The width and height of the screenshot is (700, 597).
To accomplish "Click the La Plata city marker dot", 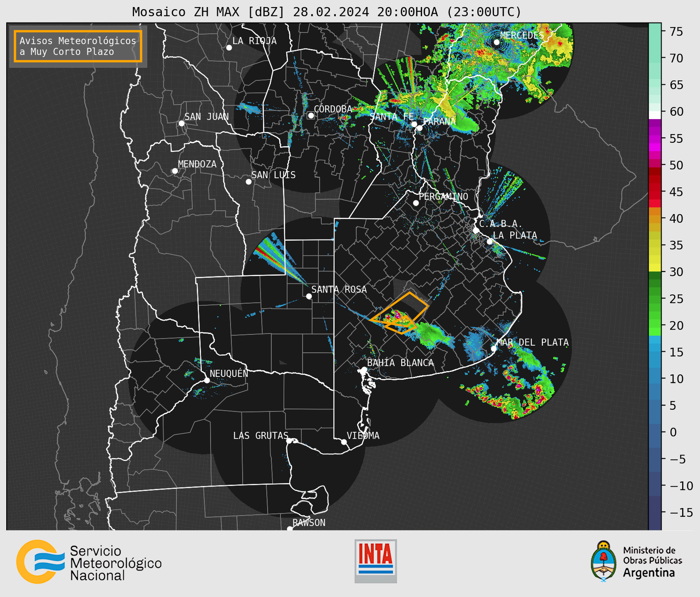I will pos(490,242).
